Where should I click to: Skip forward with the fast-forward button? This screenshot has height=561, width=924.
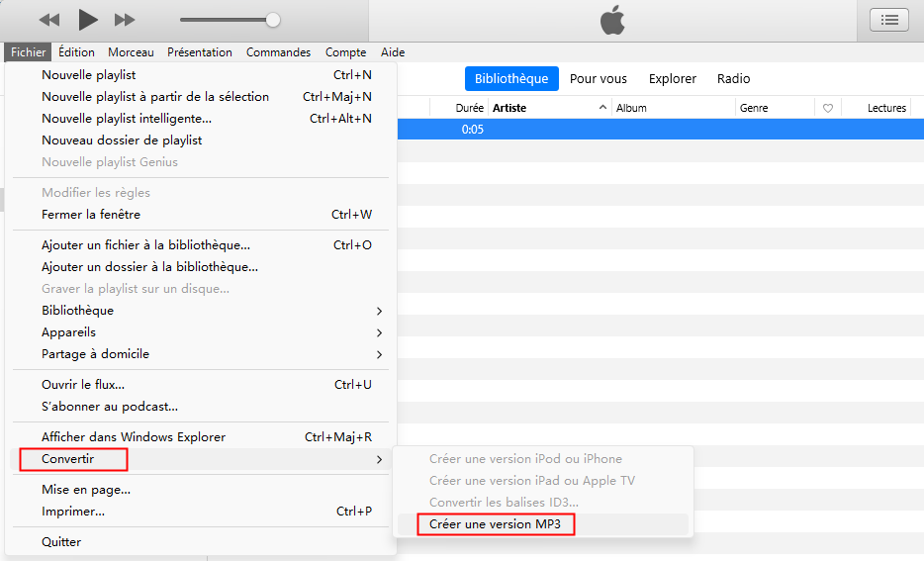125,20
